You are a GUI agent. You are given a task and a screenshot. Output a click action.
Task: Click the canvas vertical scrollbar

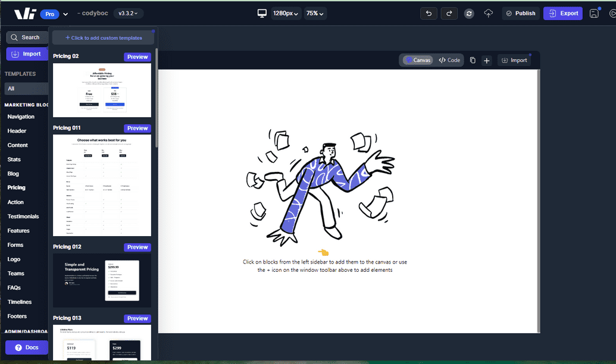[x=539, y=201]
